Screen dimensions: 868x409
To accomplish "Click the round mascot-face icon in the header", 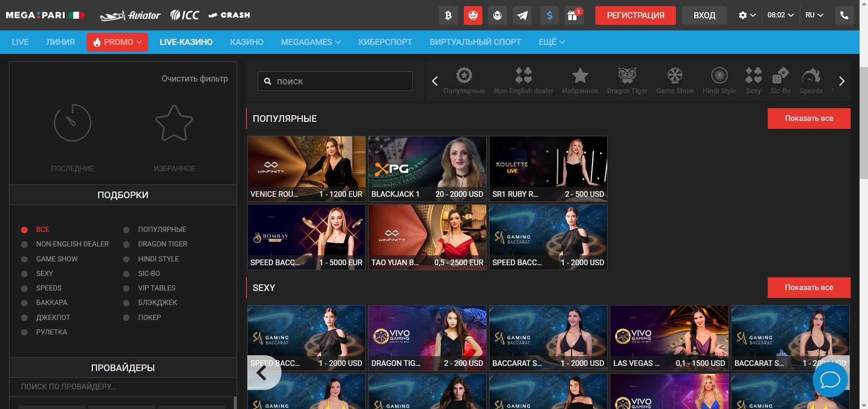I will pos(497,15).
